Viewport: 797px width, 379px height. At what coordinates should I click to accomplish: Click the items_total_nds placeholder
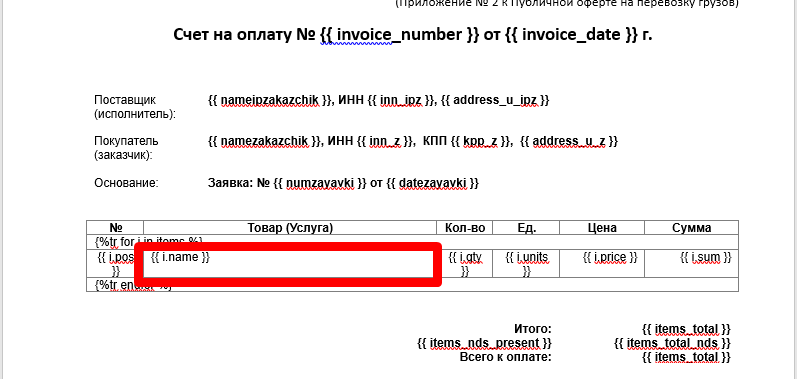coord(672,343)
